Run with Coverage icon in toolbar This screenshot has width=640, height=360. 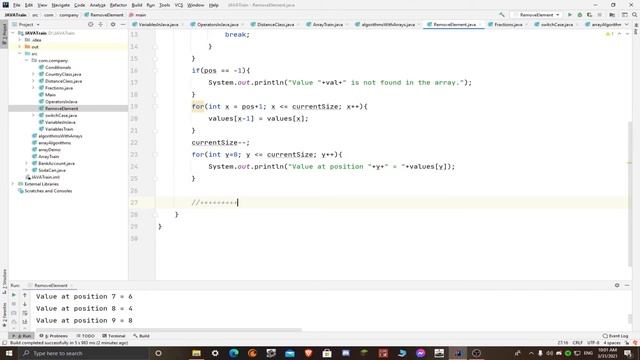click(589, 15)
